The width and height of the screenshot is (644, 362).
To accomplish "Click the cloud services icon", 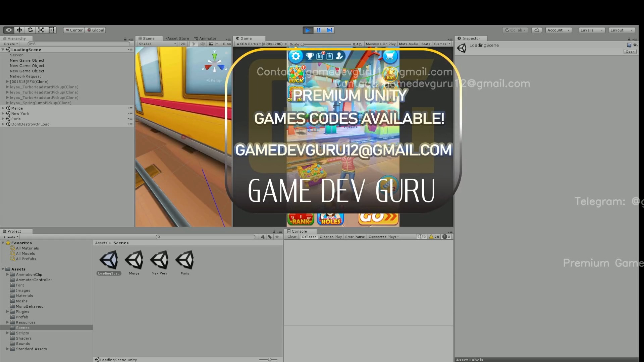I will click(x=537, y=30).
